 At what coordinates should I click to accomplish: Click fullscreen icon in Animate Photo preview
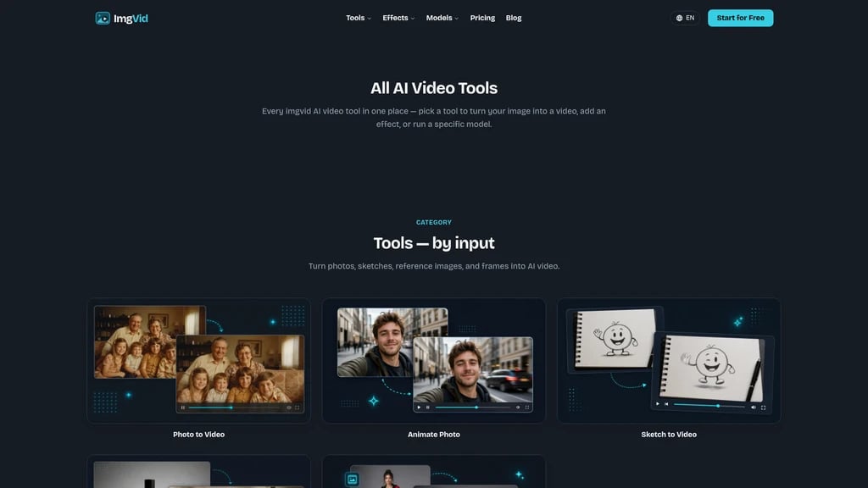click(x=527, y=408)
